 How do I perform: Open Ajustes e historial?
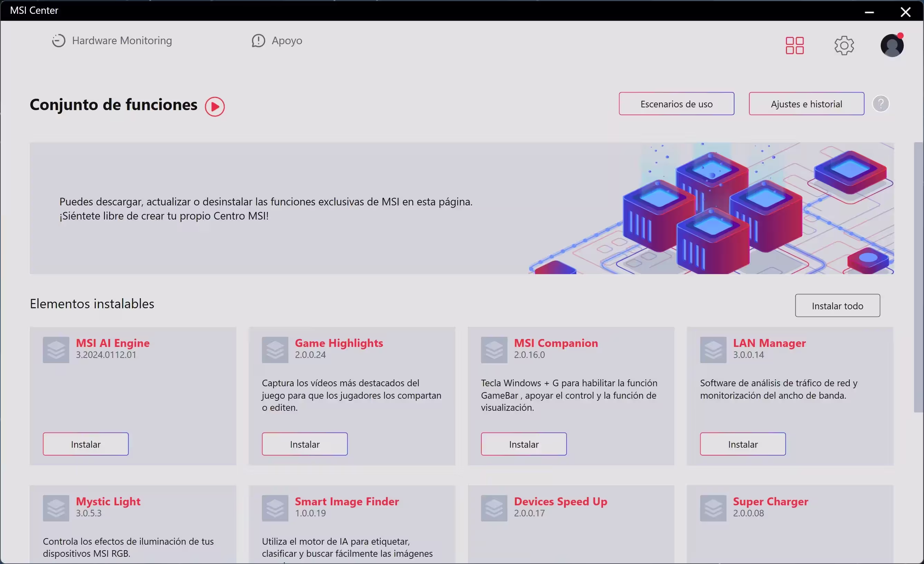[x=807, y=104]
